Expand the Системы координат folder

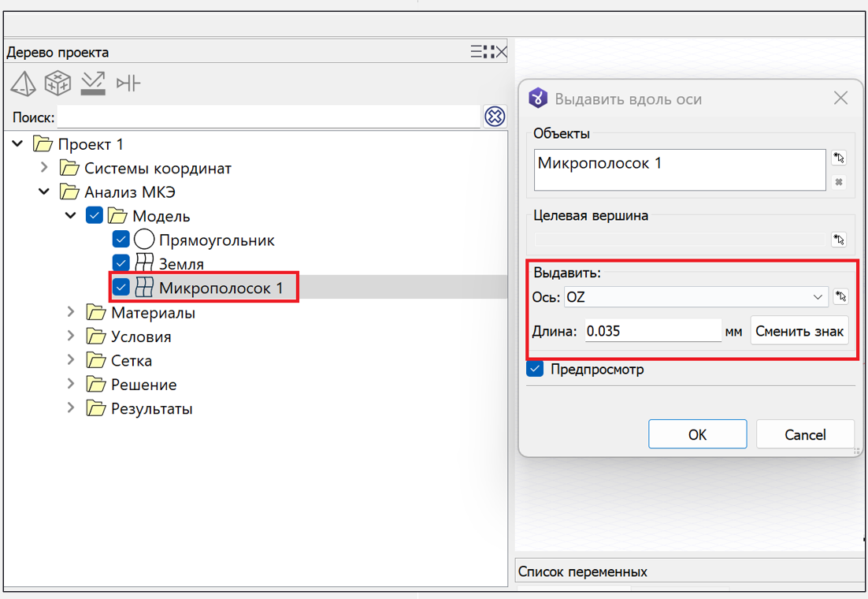click(45, 168)
